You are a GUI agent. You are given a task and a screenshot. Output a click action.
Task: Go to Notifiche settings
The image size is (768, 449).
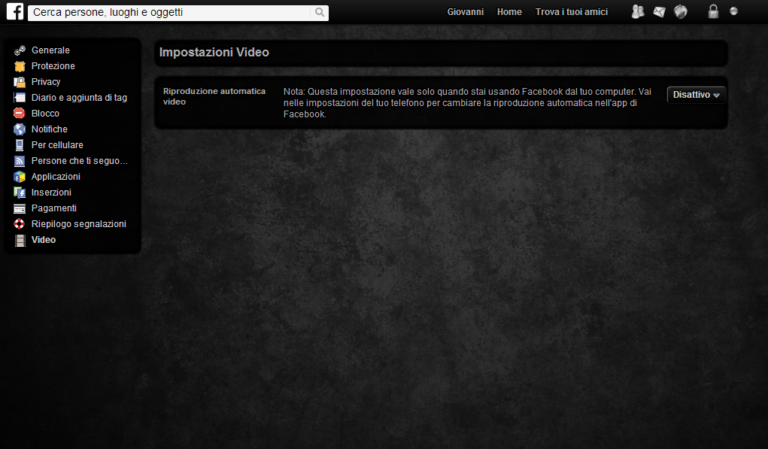point(49,129)
